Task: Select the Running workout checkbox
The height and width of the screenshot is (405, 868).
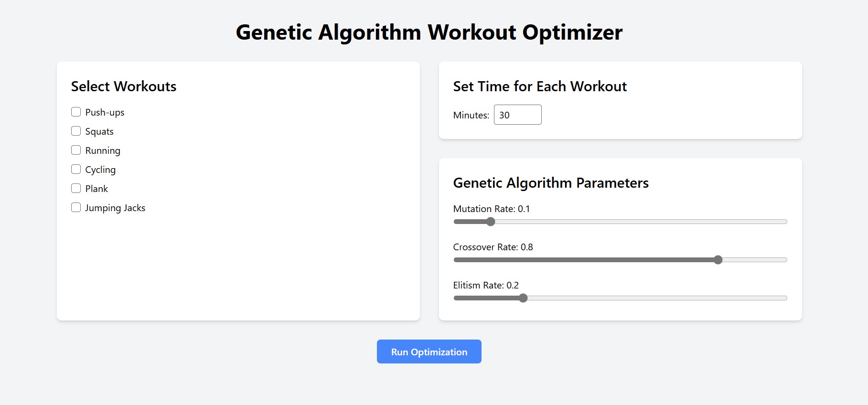Action: point(76,150)
